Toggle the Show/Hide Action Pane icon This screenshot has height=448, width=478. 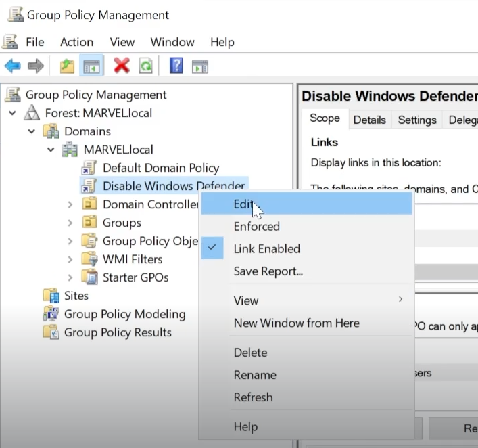click(x=200, y=66)
